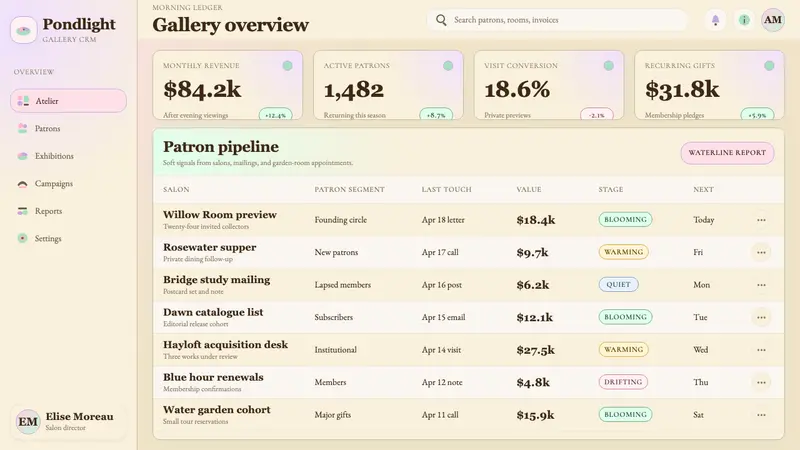Screen dimensions: 800x450
Task: Click the +5.9% gifts change badge
Action: click(x=757, y=114)
